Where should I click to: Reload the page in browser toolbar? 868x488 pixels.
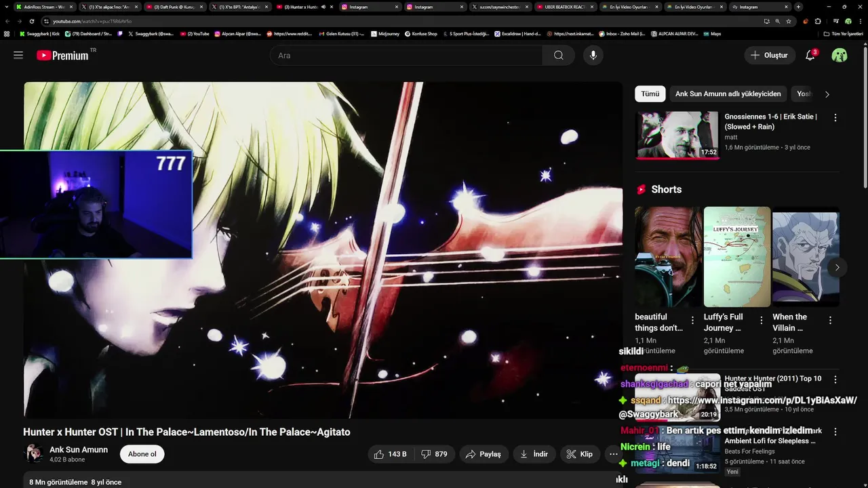point(32,21)
